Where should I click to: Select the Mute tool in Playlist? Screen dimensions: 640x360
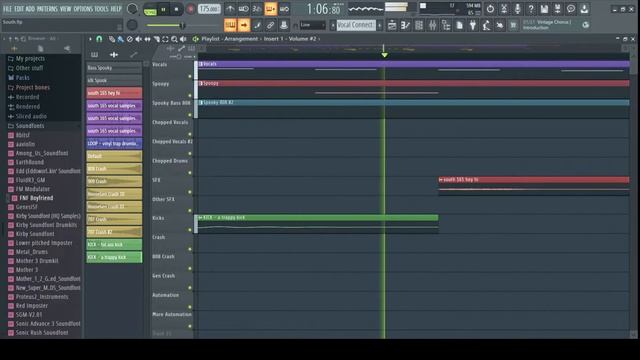138,39
